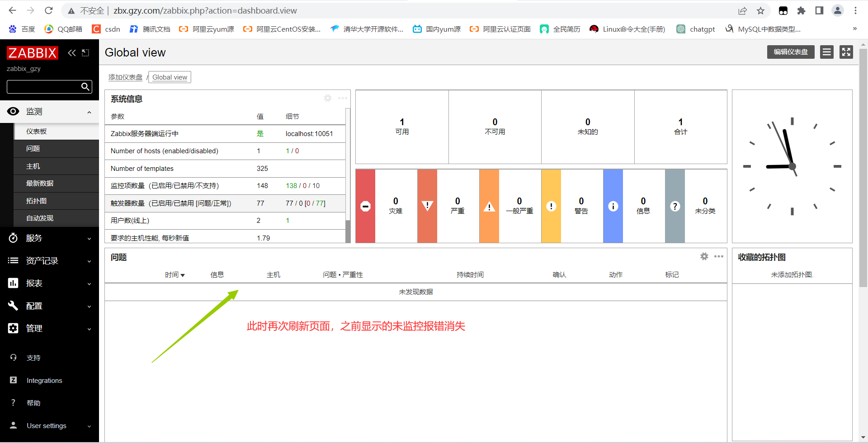The image size is (868, 443).
Task: Open Chrome side panel icon
Action: 819,10
